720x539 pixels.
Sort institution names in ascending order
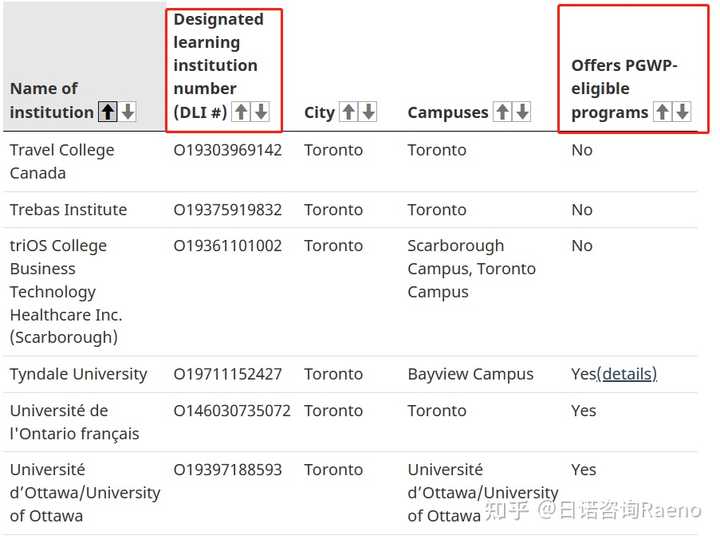107,112
